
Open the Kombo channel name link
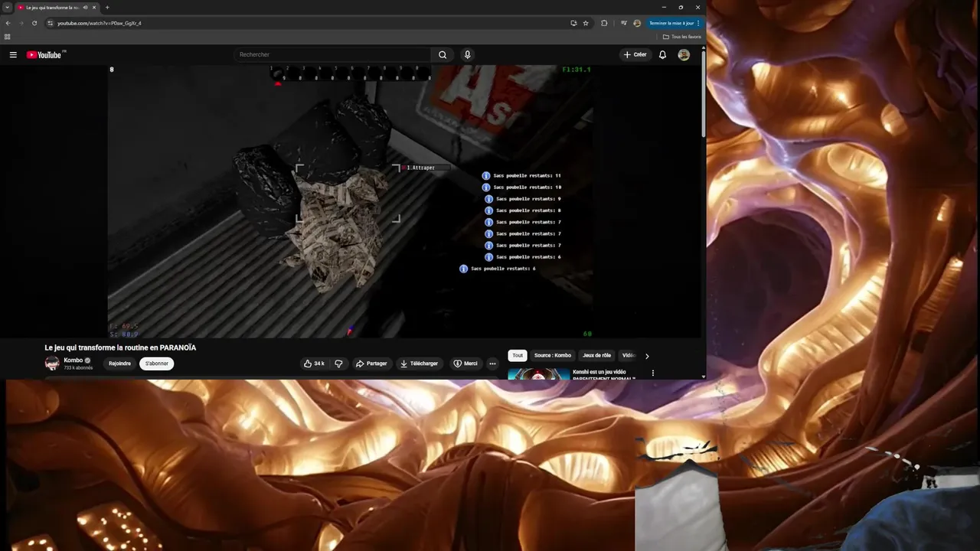coord(73,360)
